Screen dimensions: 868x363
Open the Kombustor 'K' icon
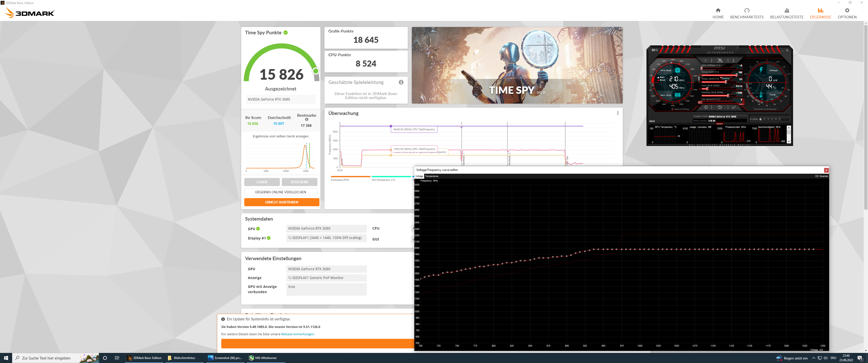706,60
